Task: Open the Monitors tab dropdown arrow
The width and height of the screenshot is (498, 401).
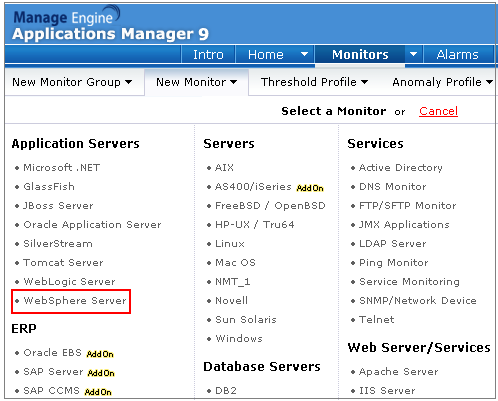Action: (x=413, y=54)
